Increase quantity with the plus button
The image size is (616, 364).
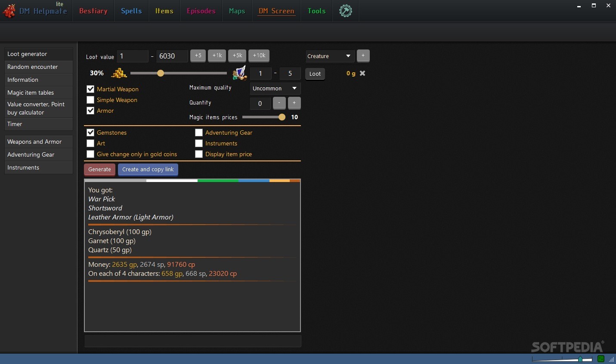coord(294,103)
